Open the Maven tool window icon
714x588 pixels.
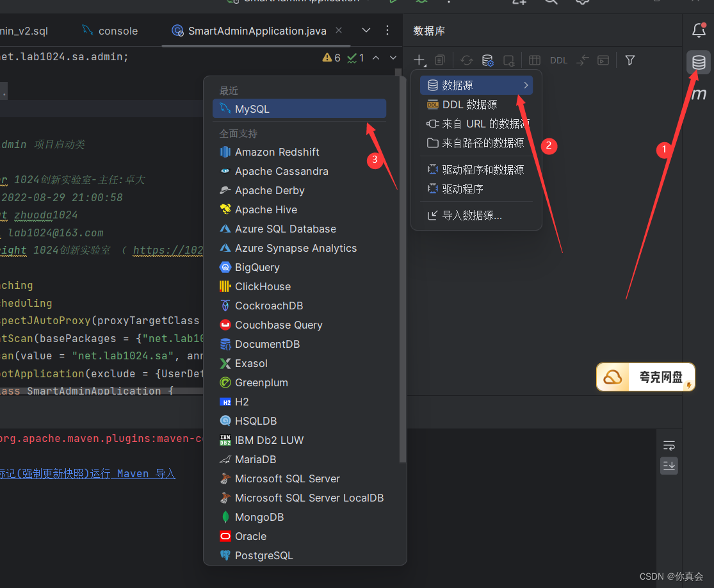coord(699,94)
